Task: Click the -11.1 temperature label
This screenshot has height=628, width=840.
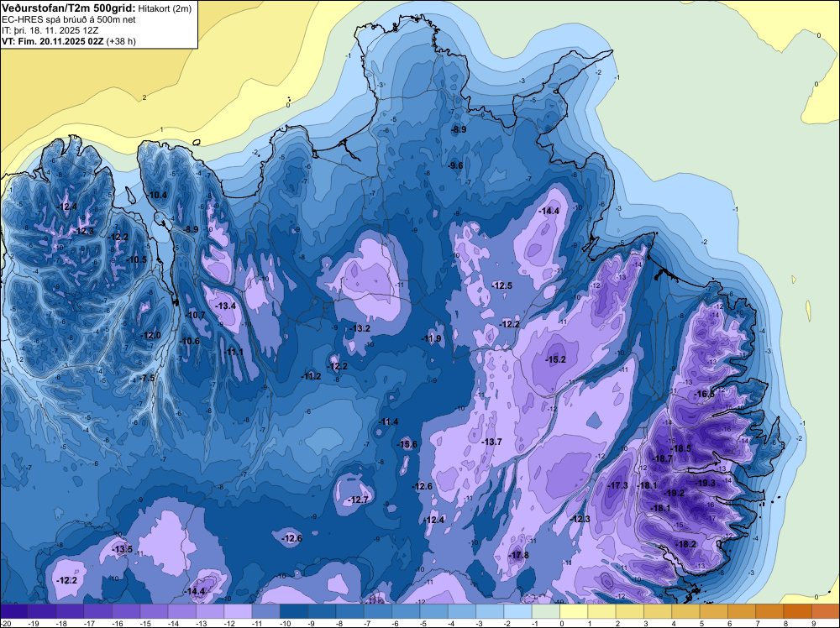Action: [234, 352]
